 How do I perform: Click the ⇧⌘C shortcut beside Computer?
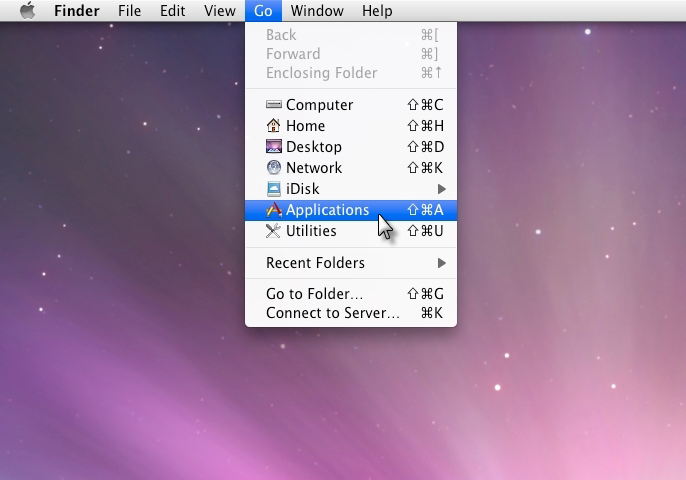[425, 105]
